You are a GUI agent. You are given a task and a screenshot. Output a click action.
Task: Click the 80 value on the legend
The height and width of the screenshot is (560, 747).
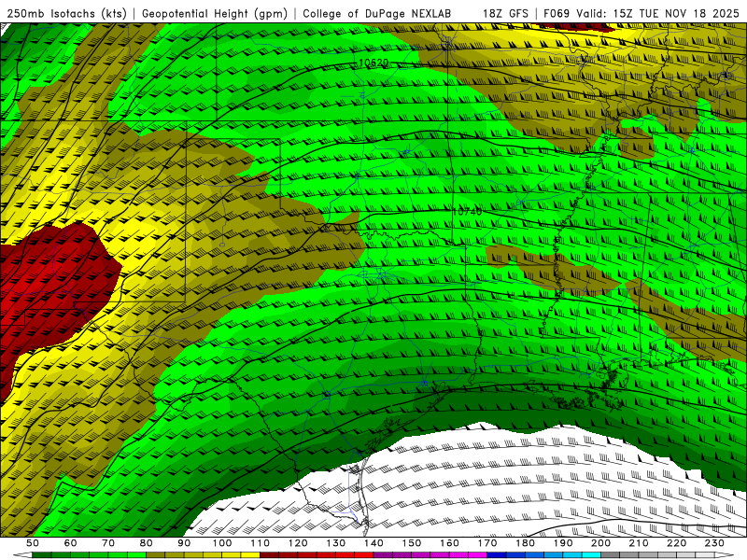point(146,543)
